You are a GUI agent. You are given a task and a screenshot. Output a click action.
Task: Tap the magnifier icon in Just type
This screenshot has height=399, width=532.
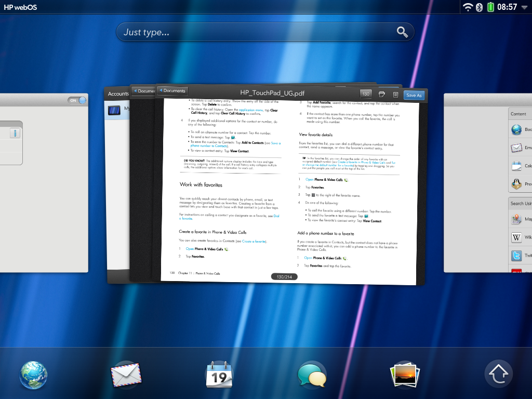[403, 32]
